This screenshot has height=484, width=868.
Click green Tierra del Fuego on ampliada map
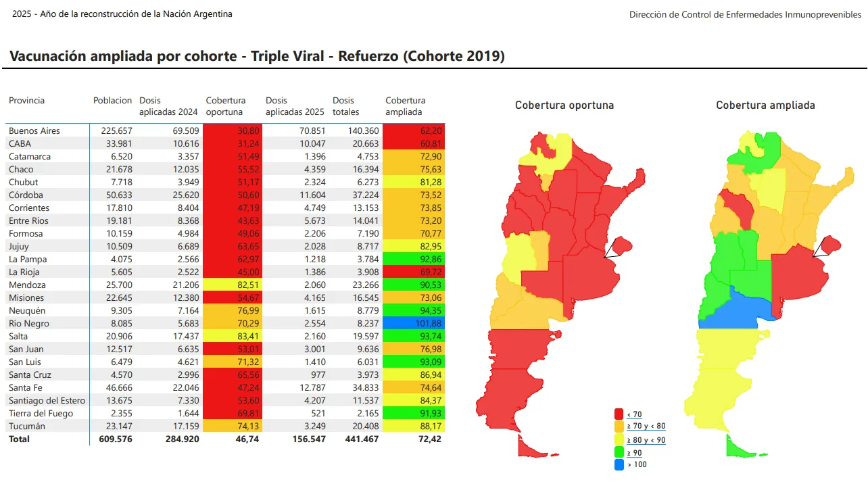[x=738, y=447]
